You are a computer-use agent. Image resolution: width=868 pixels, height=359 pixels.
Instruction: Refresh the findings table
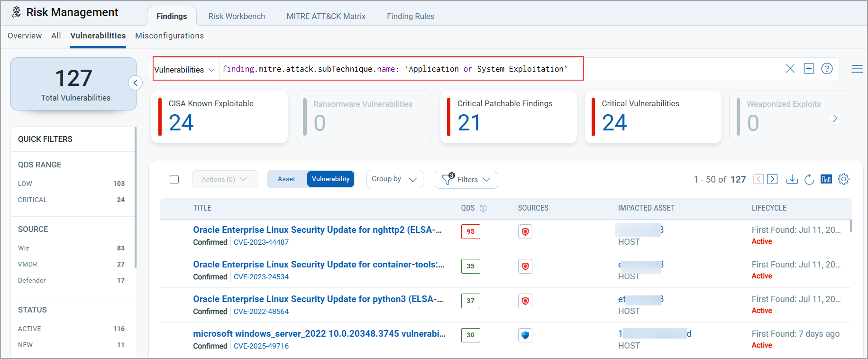(809, 179)
